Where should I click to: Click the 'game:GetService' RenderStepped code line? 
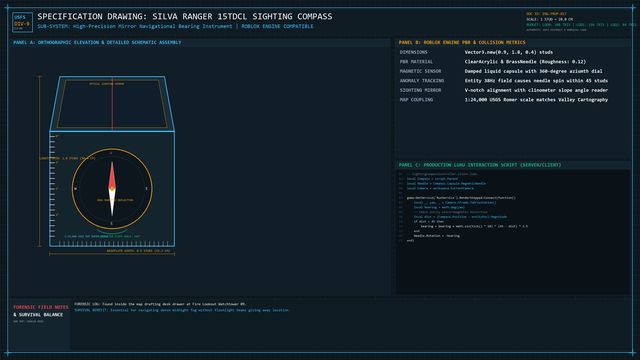coord(461,198)
